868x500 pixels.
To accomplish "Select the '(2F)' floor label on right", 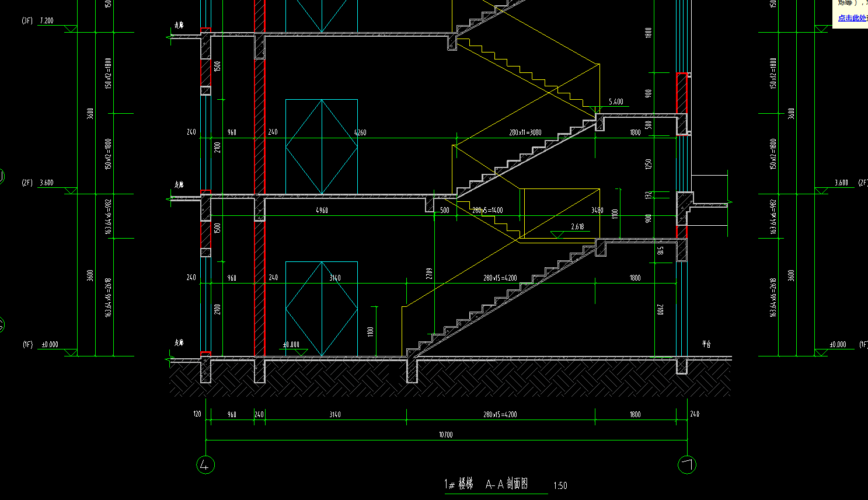I will (863, 183).
